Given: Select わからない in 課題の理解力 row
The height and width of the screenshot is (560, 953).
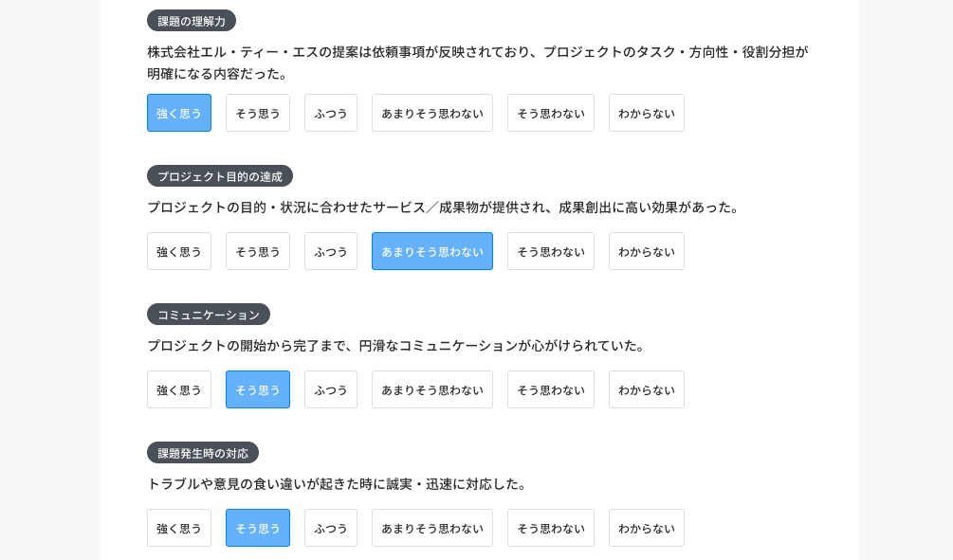Looking at the screenshot, I should [x=646, y=113].
